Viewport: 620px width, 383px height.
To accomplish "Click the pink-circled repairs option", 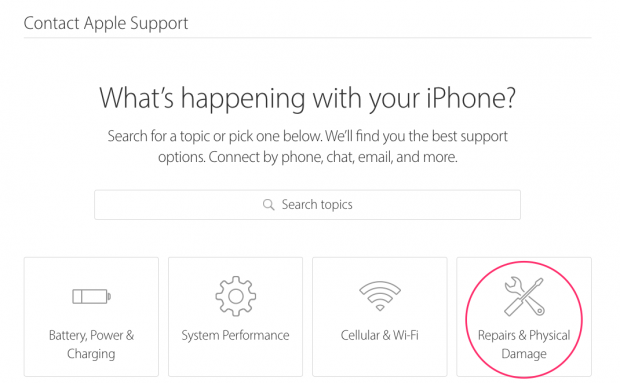I will pos(524,319).
